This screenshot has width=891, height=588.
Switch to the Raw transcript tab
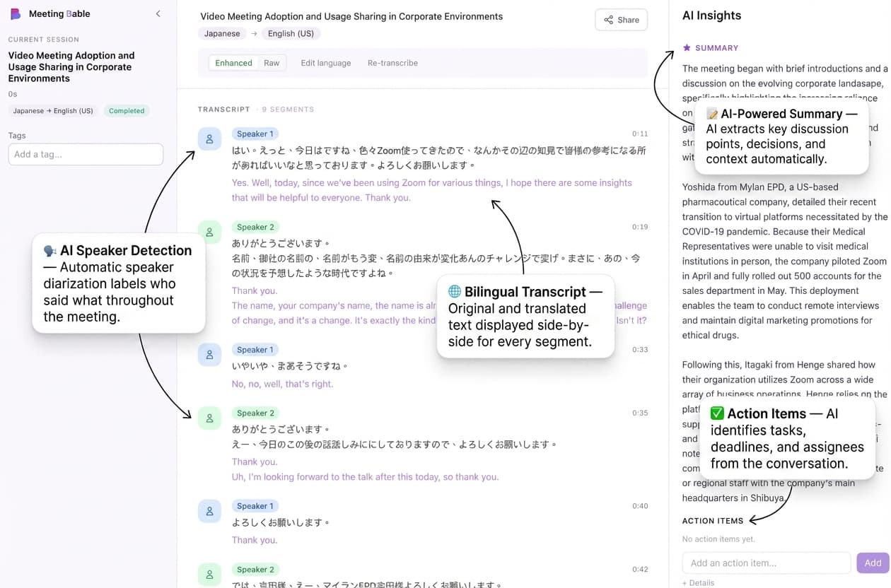point(272,62)
